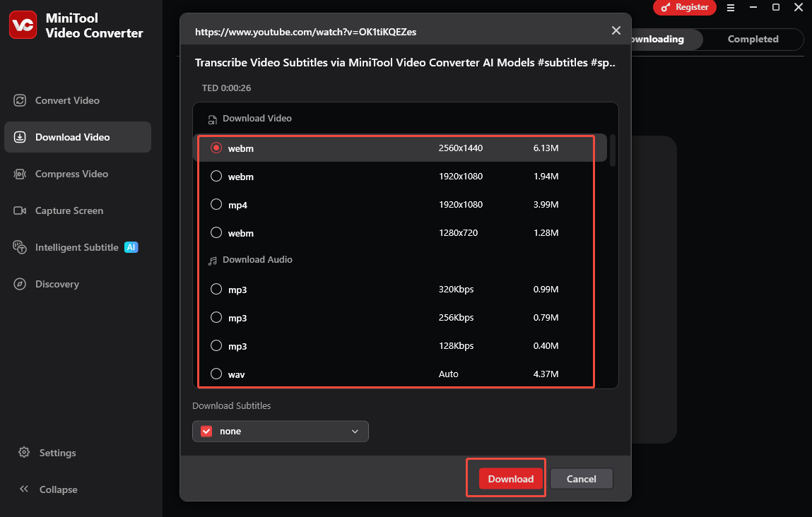Launch the Capture Screen feature
The image size is (812, 517).
point(67,210)
